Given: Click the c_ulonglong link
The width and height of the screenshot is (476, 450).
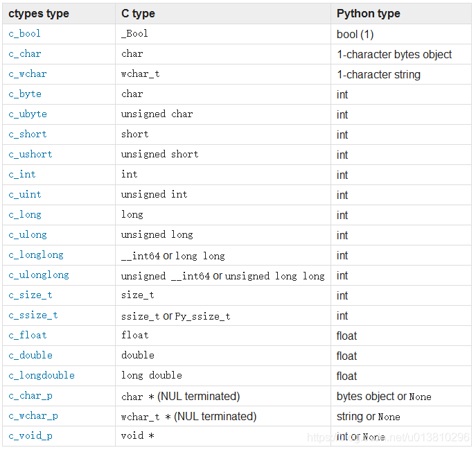Looking at the screenshot, I should point(39,275).
